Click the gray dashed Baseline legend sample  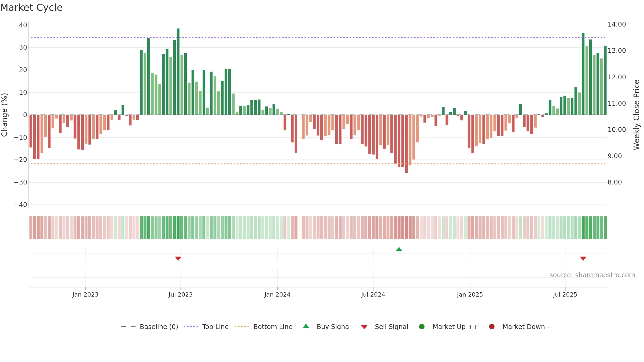point(128,327)
